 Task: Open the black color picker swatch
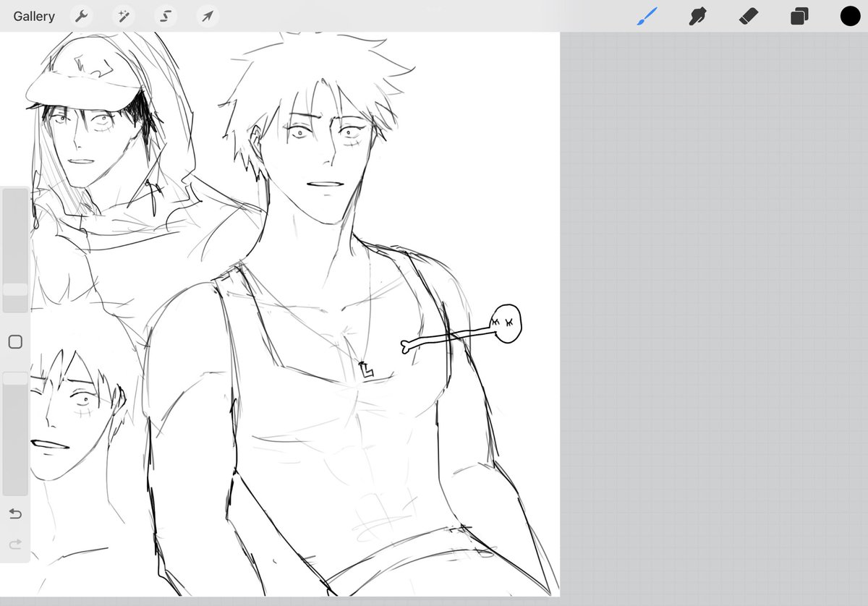(x=850, y=16)
